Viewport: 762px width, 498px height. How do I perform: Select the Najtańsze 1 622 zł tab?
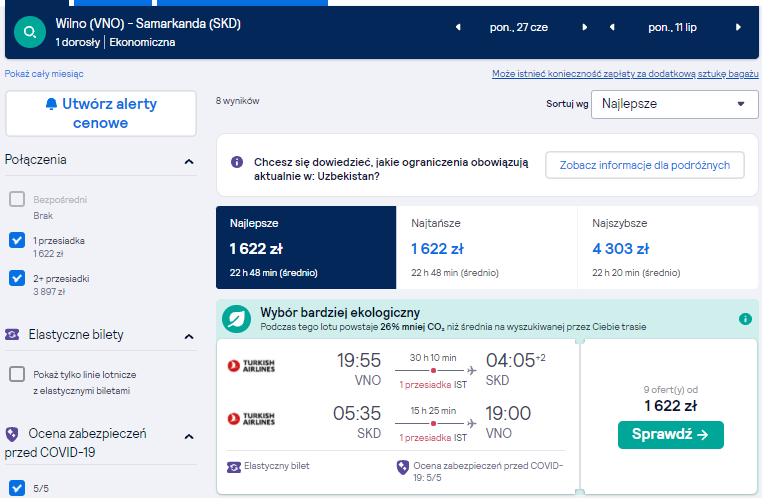click(486, 247)
